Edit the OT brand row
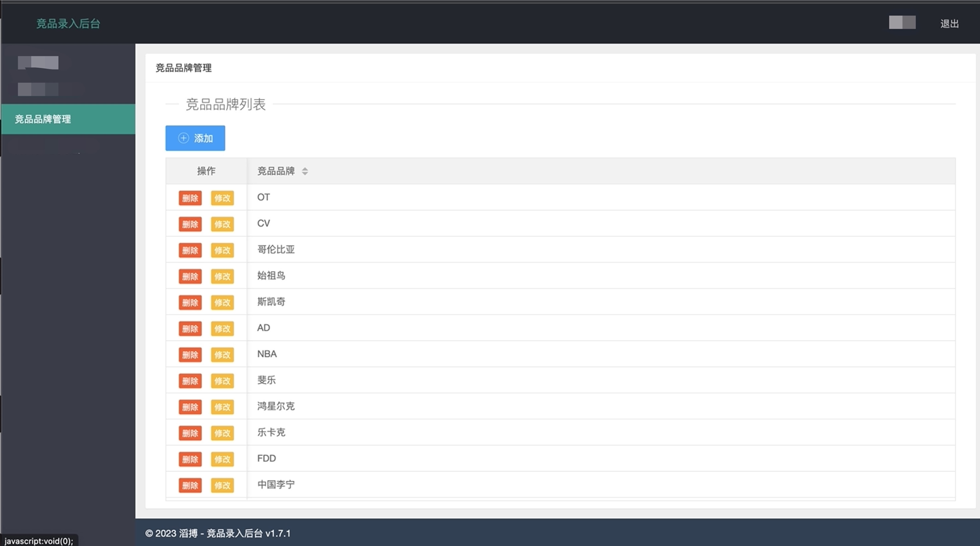Viewport: 980px width, 546px height. click(x=222, y=198)
